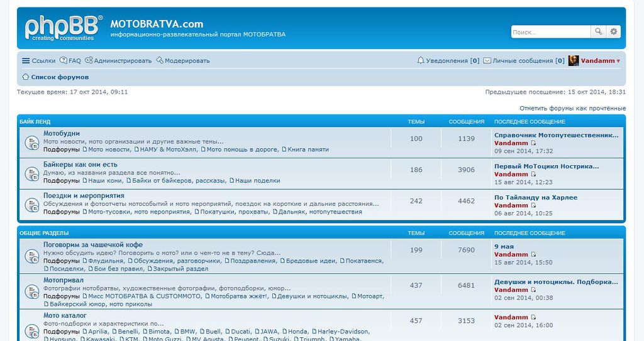Image resolution: width=644 pixels, height=341 pixels.
Task: Open the Vandamm user dropdown menu
Action: point(601,61)
